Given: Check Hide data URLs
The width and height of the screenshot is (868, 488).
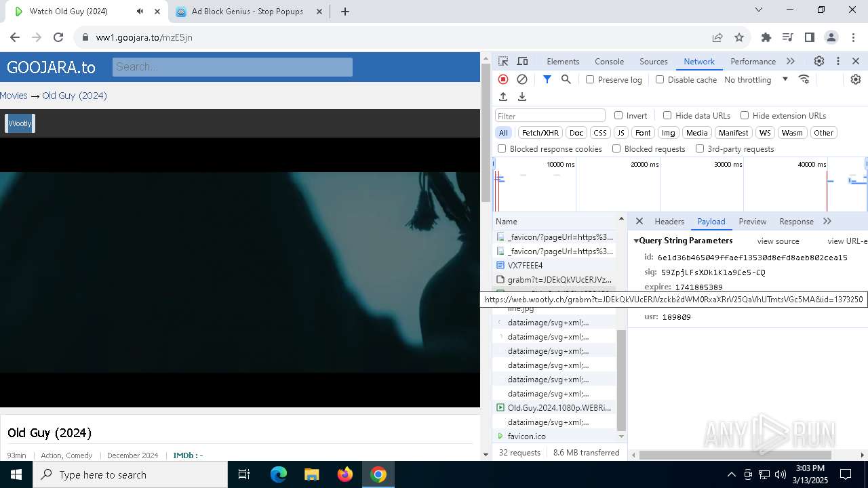Looking at the screenshot, I should pyautogui.click(x=667, y=115).
